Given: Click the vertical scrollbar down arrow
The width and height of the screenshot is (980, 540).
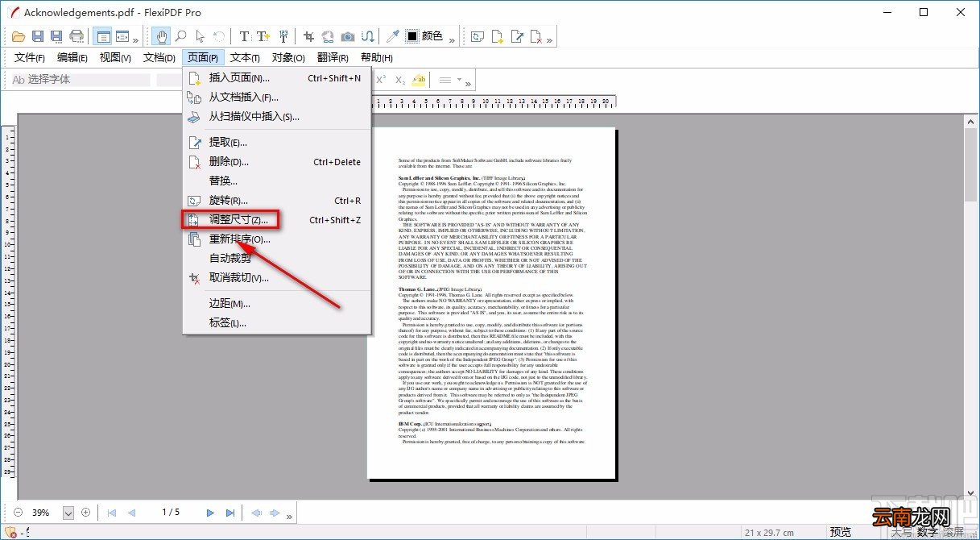Looking at the screenshot, I should pyautogui.click(x=971, y=492).
